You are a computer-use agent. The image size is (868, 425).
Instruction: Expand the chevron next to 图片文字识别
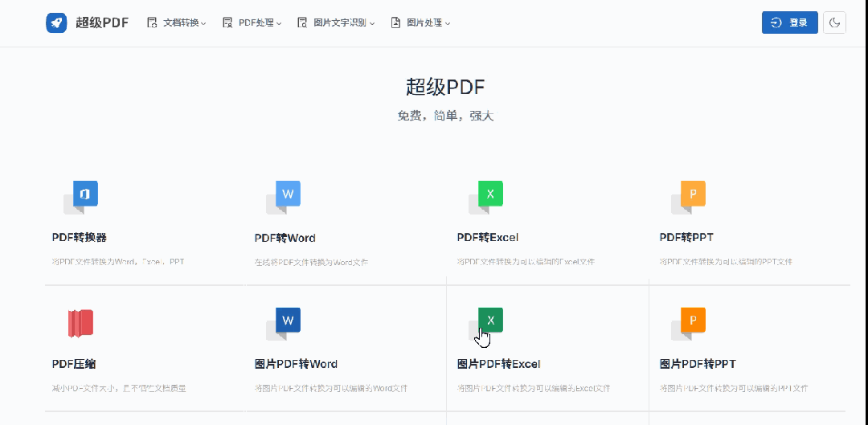[x=372, y=23]
